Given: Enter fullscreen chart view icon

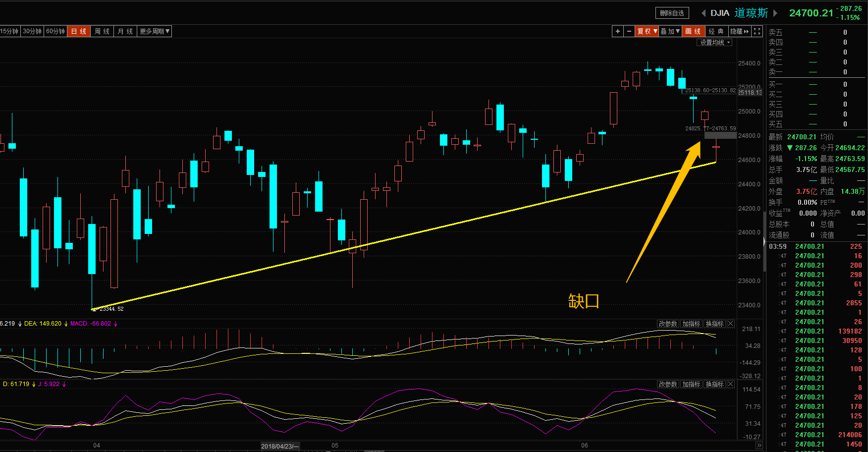Looking at the screenshot, I should (x=757, y=31).
